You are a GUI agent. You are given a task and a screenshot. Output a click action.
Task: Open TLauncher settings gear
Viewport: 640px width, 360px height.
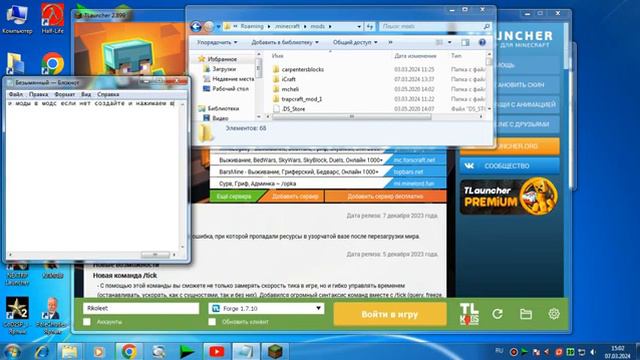pyautogui.click(x=554, y=314)
